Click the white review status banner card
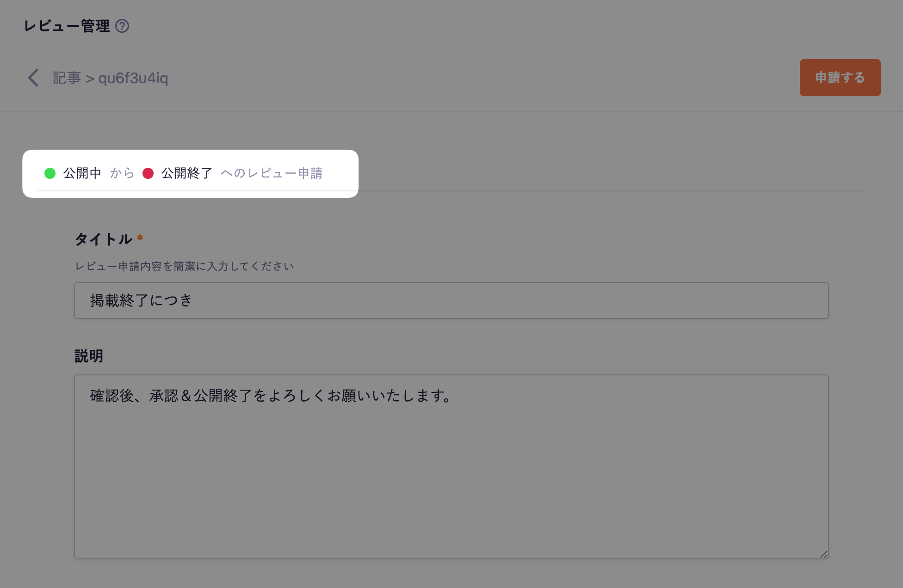Image resolution: width=903 pixels, height=588 pixels. (191, 173)
